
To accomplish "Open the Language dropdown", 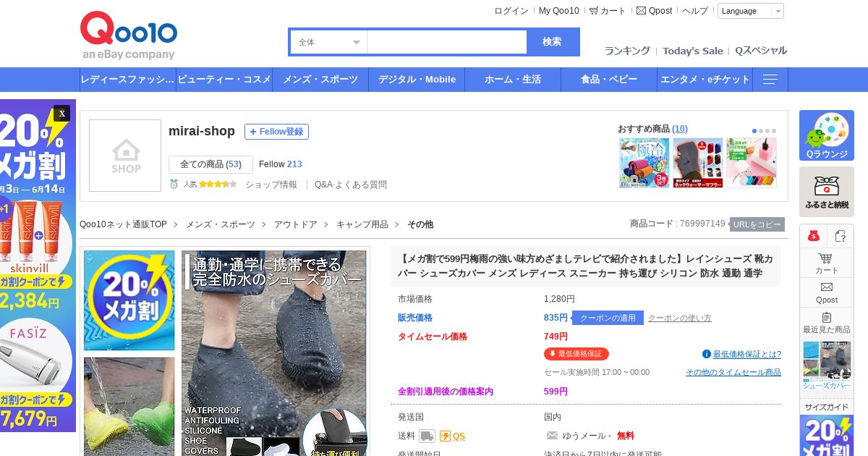I will [x=750, y=11].
